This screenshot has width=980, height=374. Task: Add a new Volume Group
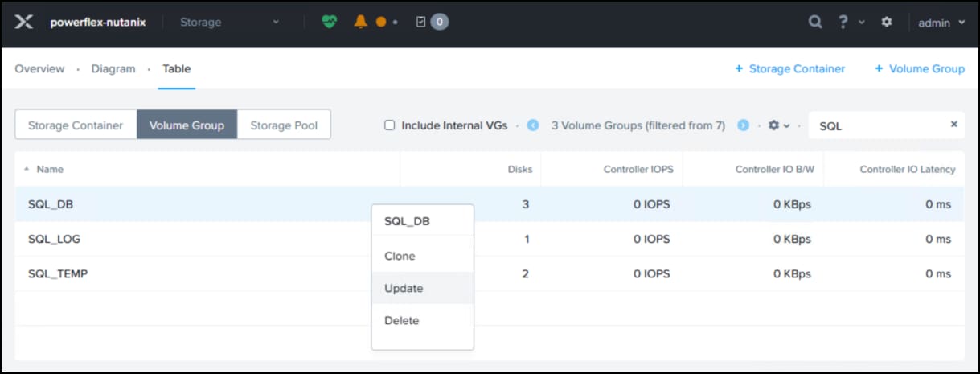(x=920, y=69)
